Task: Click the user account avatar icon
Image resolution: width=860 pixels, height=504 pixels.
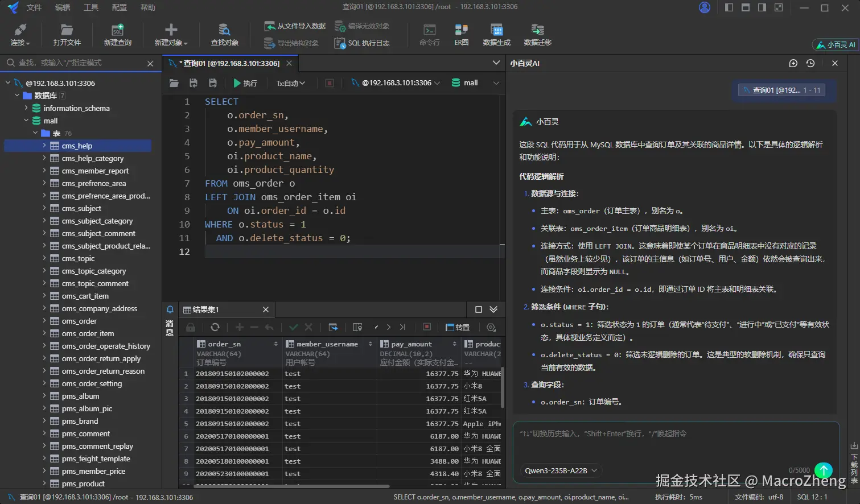Action: [x=705, y=7]
